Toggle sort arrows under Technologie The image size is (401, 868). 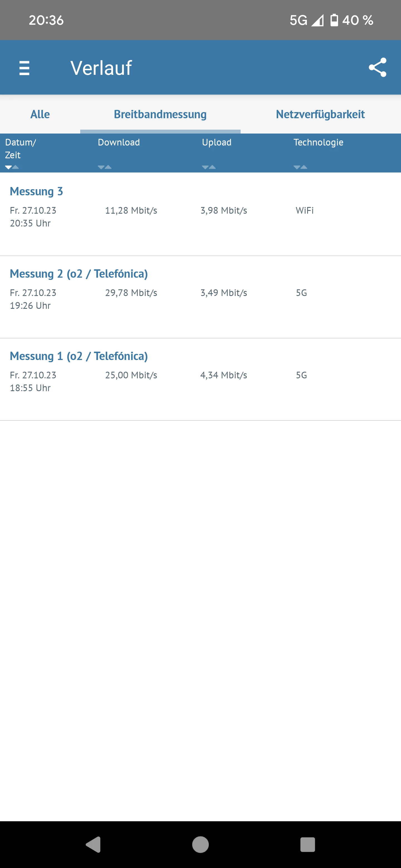coord(300,167)
